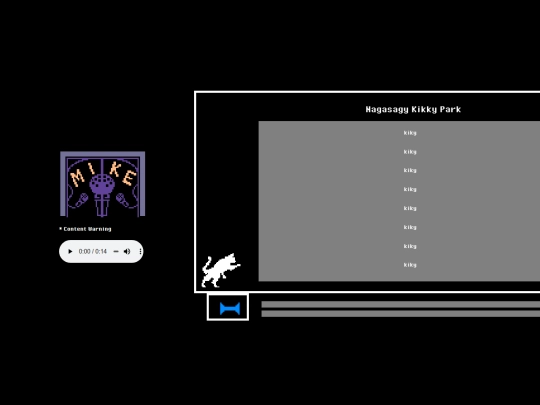This screenshot has width=540, height=405.
Task: Click the Nagasagy Kikky Park title
Action: click(x=413, y=110)
